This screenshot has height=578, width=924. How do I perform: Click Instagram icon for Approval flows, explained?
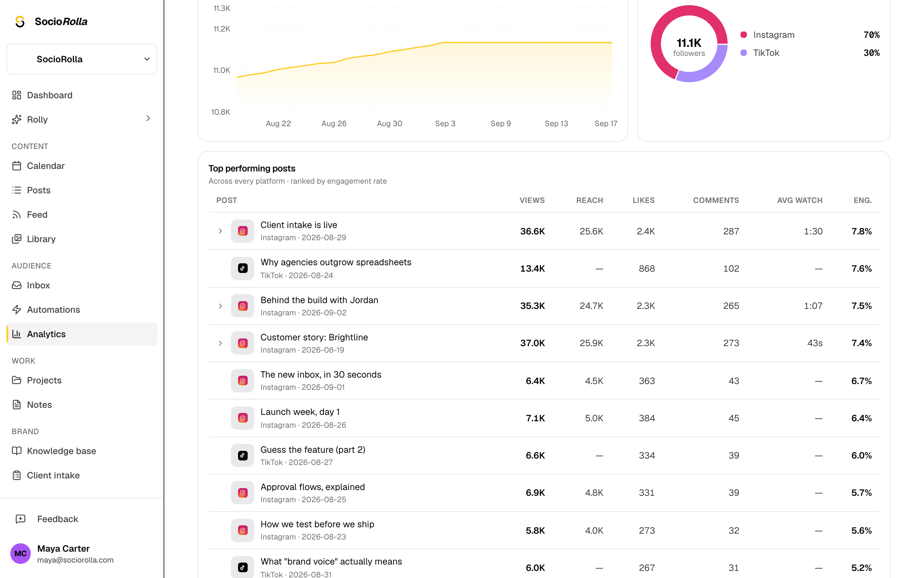point(243,493)
